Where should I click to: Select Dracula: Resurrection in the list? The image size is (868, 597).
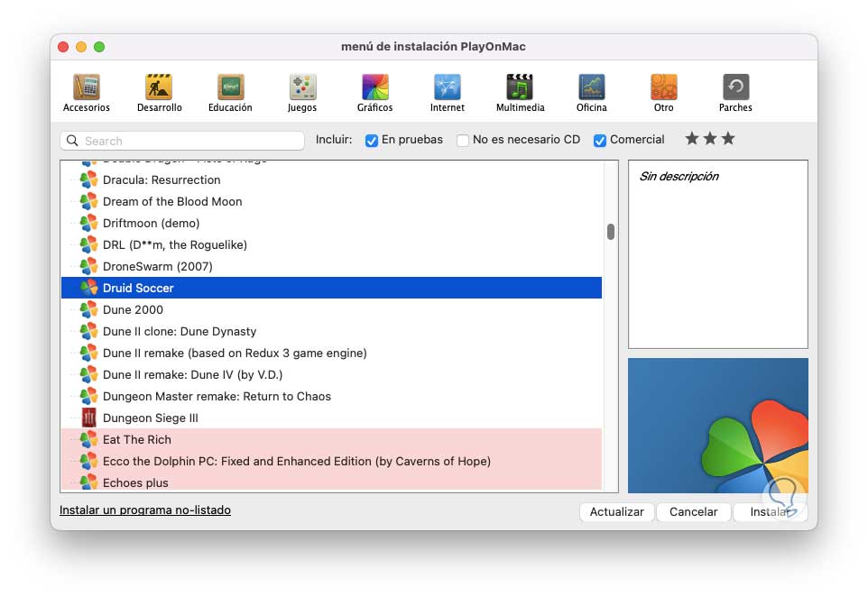click(x=331, y=179)
